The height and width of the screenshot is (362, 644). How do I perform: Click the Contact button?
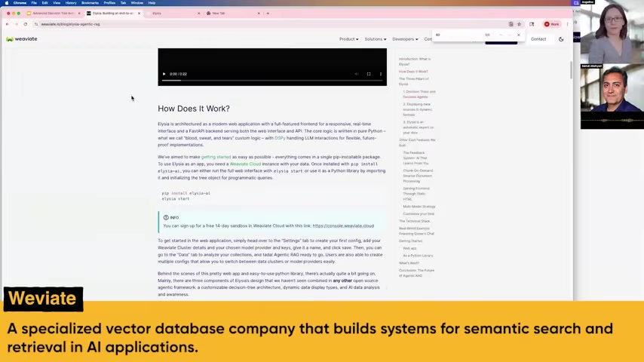pyautogui.click(x=538, y=39)
